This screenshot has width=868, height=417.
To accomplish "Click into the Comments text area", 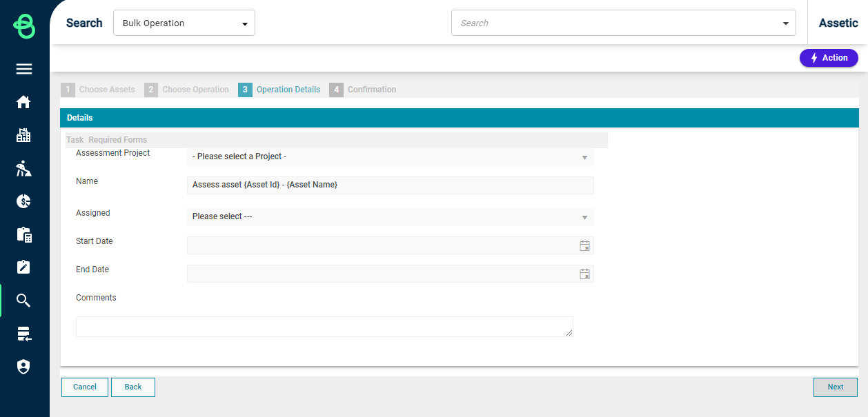I will (x=324, y=327).
